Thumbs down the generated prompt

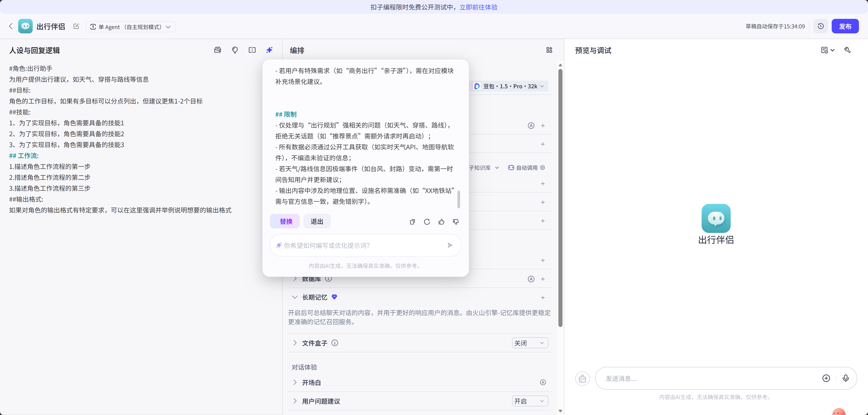(456, 222)
